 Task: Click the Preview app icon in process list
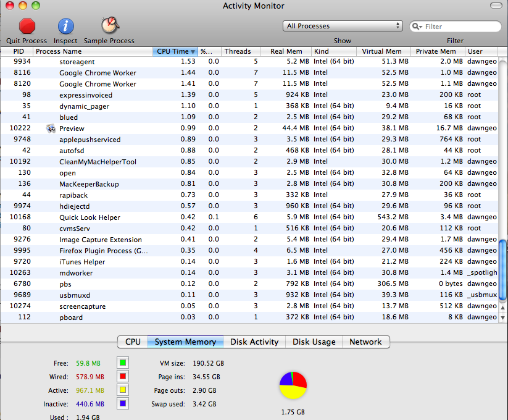pos(51,128)
